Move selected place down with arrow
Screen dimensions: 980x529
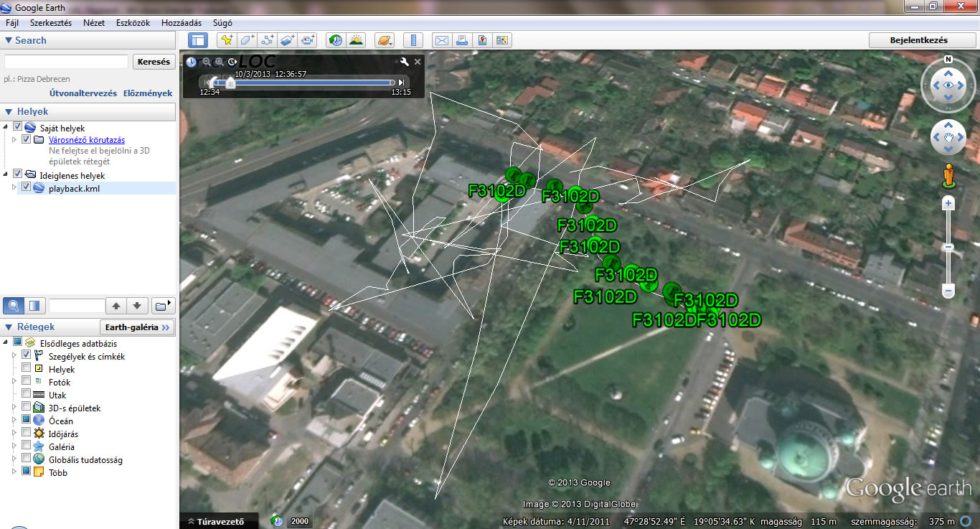138,306
